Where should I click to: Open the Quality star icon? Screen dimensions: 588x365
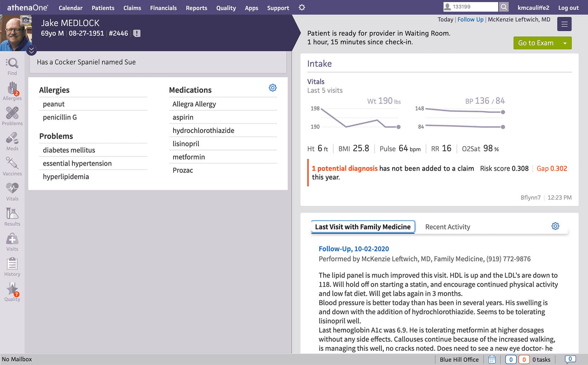pyautogui.click(x=12, y=289)
